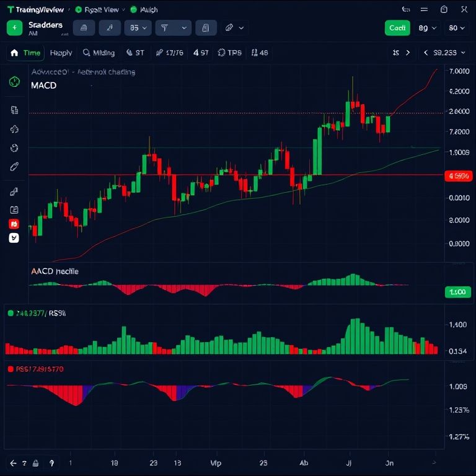Select the pencil drawing tool in left sidebar
Screen dimensions: 476x476
tap(14, 167)
